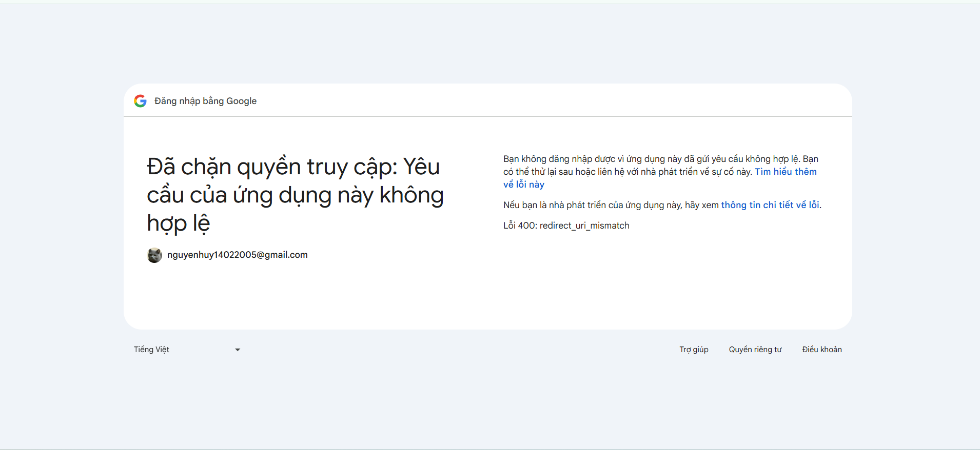Click the "về lỗi này" wrapped link text

pyautogui.click(x=523, y=185)
